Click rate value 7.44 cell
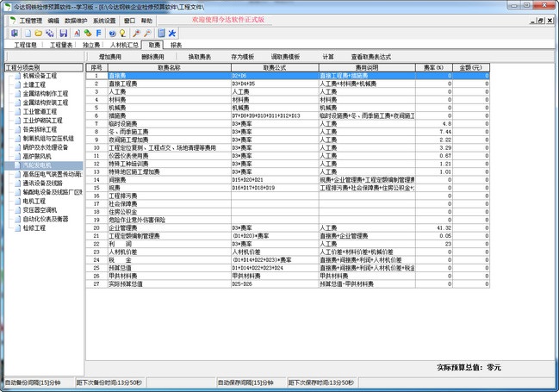The height and width of the screenshot is (392, 559). [434, 132]
